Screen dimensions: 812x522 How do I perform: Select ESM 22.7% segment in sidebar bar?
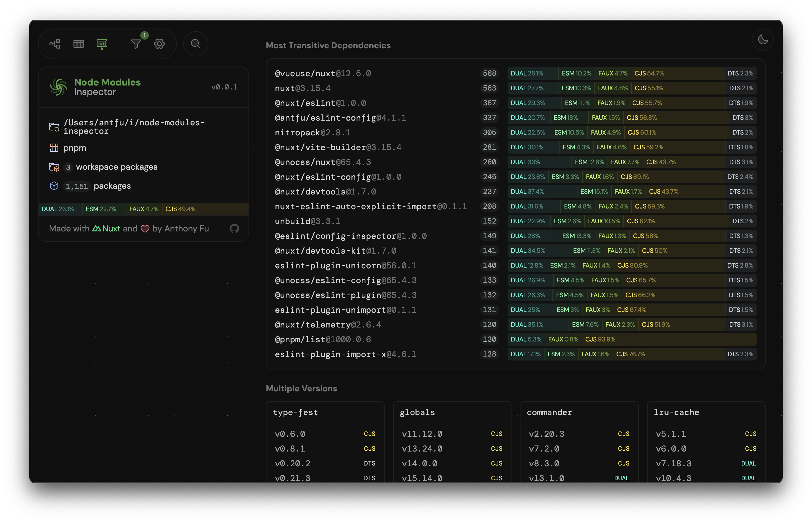tap(104, 209)
